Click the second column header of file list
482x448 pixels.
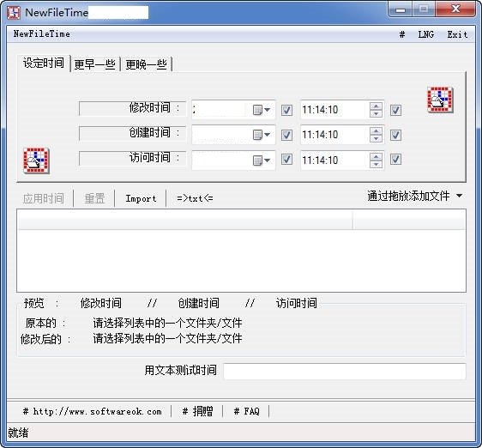[409, 220]
